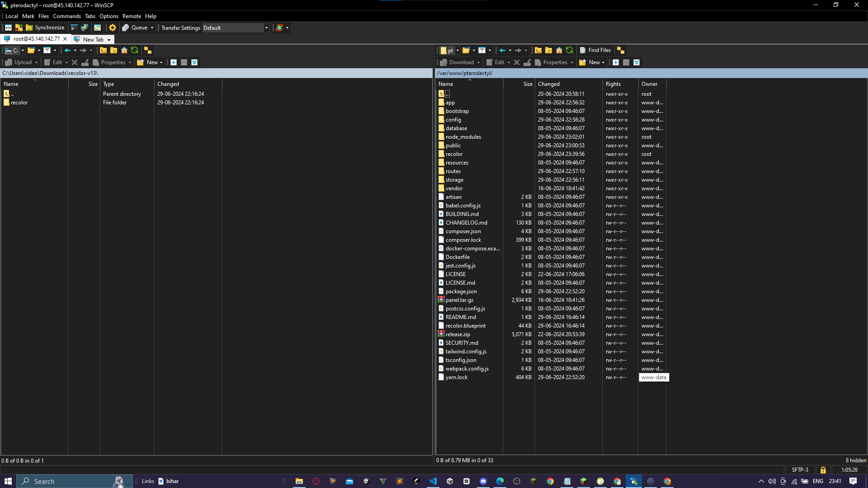Go to local root directory icon
The image size is (868, 488).
tap(114, 50)
